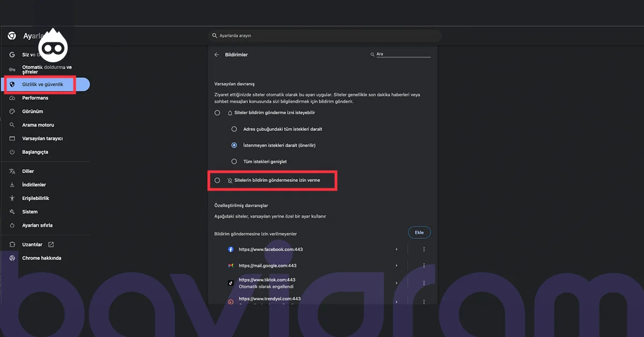Viewport: 644px width, 337px height.
Task: Select 'Tüm istekleri genişlet' option
Action: pos(233,161)
